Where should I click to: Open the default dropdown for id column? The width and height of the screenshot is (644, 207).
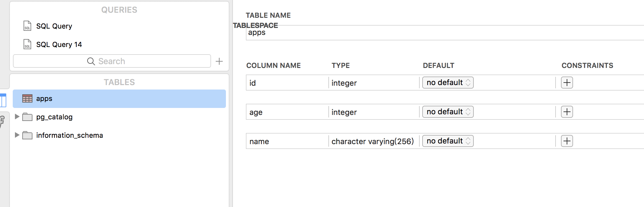tap(448, 83)
